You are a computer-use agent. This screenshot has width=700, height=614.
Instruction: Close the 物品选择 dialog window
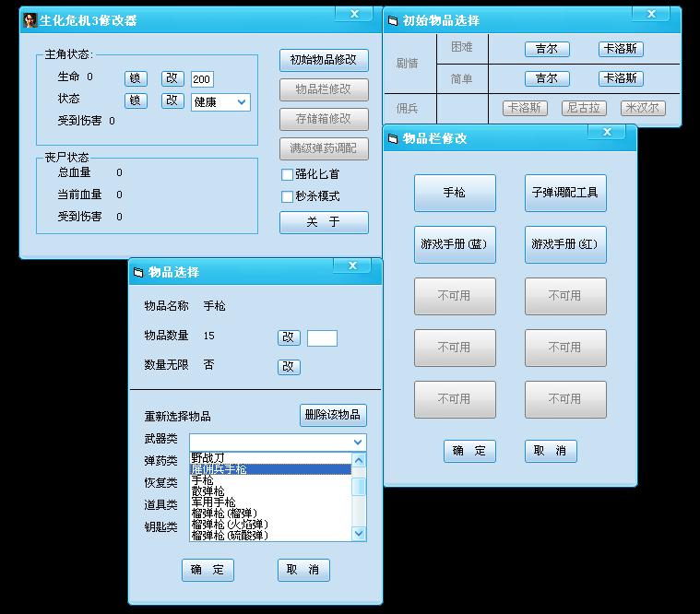click(x=352, y=266)
